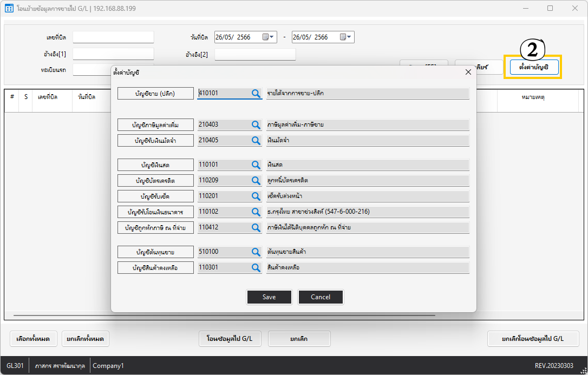The height and width of the screenshot is (375, 588).
Task: Look up inventory account 110301
Action: [x=256, y=267]
